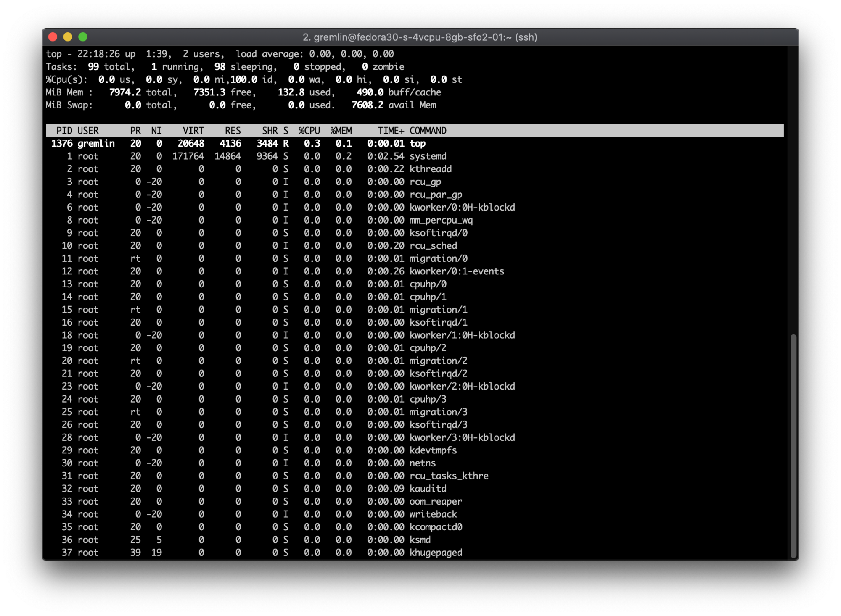Click the 'rcu_par_gp' process name

pyautogui.click(x=436, y=195)
